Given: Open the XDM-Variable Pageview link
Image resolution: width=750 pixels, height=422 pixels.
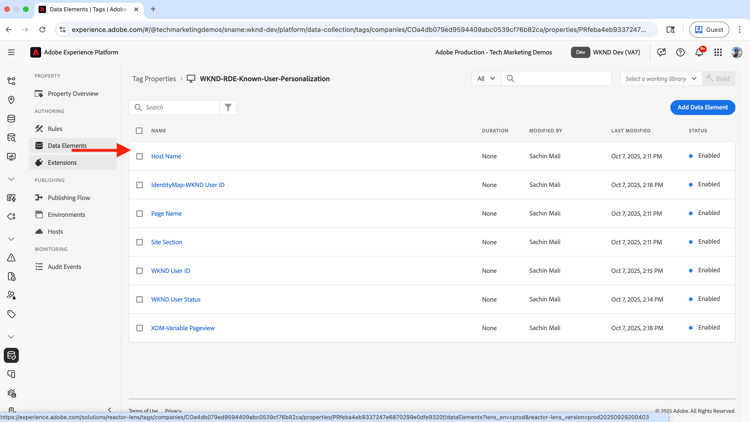Looking at the screenshot, I should click(x=183, y=328).
